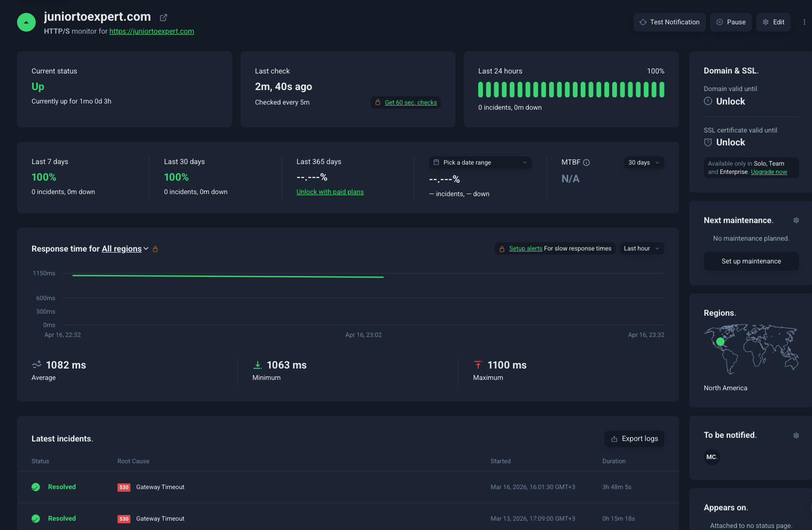Click the 1063 ms minimum value
Image resolution: width=812 pixels, height=530 pixels.
tap(287, 365)
